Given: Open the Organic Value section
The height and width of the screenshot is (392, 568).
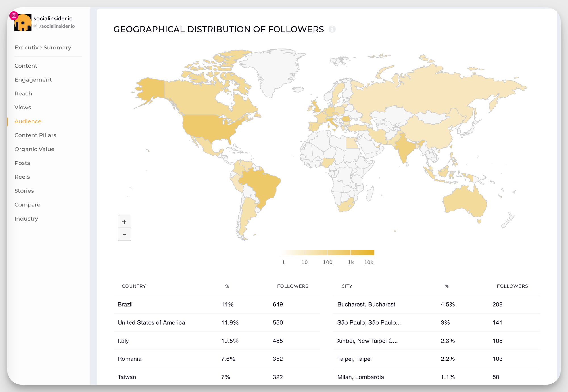Looking at the screenshot, I should 34,149.
